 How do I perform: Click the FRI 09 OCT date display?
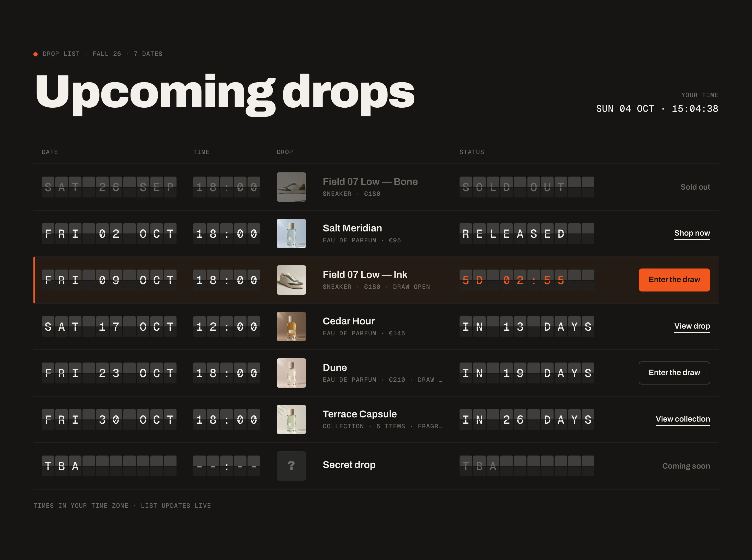[109, 280]
